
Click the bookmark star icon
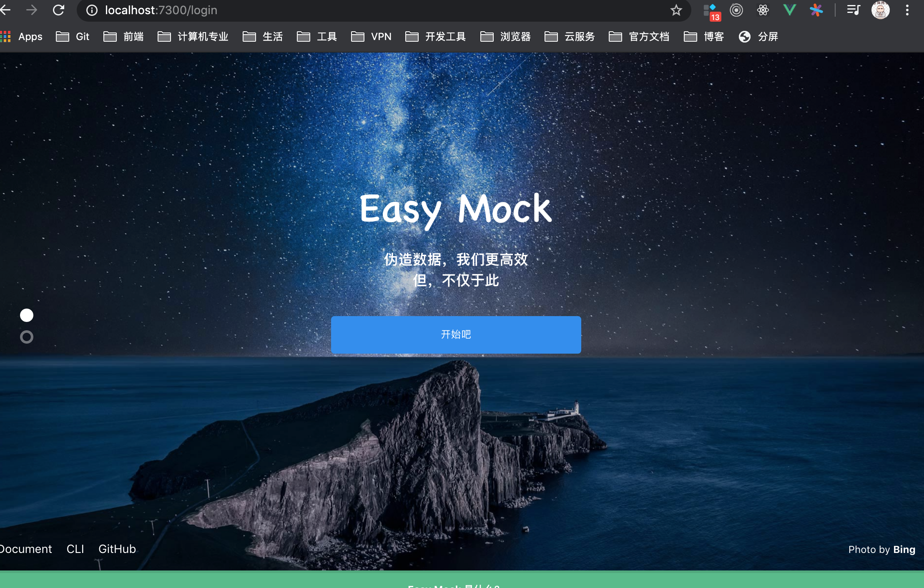click(676, 10)
